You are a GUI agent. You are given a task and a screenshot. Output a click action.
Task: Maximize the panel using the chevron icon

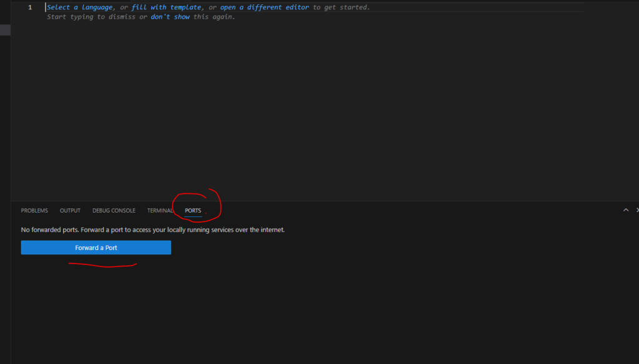point(626,210)
